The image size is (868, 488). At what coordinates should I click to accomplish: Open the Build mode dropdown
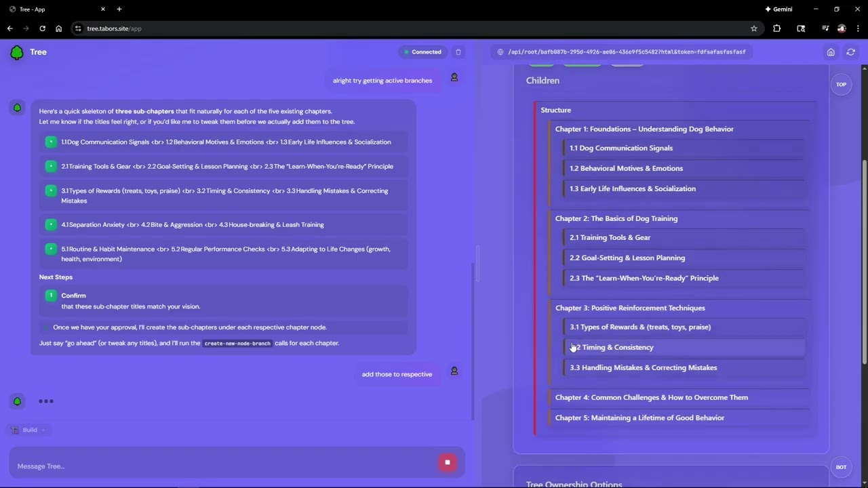[28, 430]
